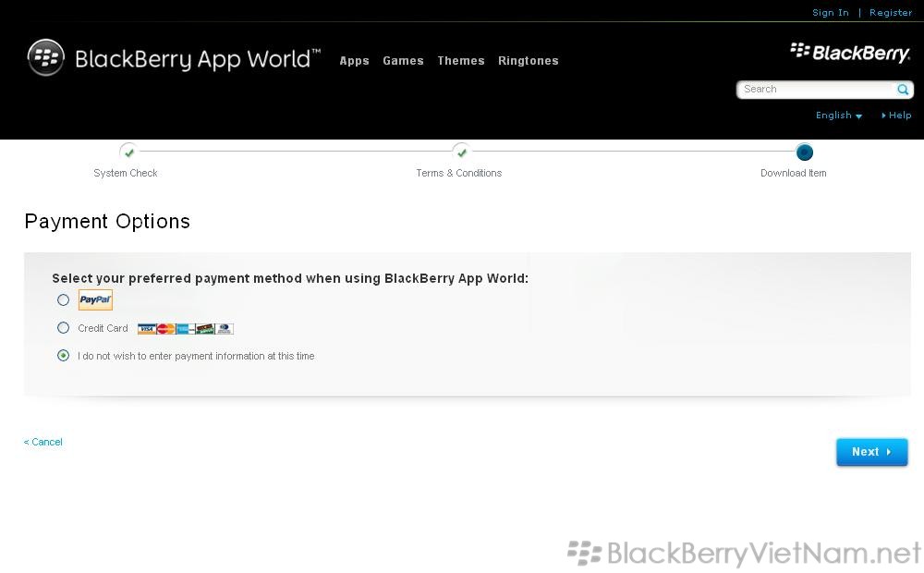Click the System Check step checkmark

click(129, 152)
